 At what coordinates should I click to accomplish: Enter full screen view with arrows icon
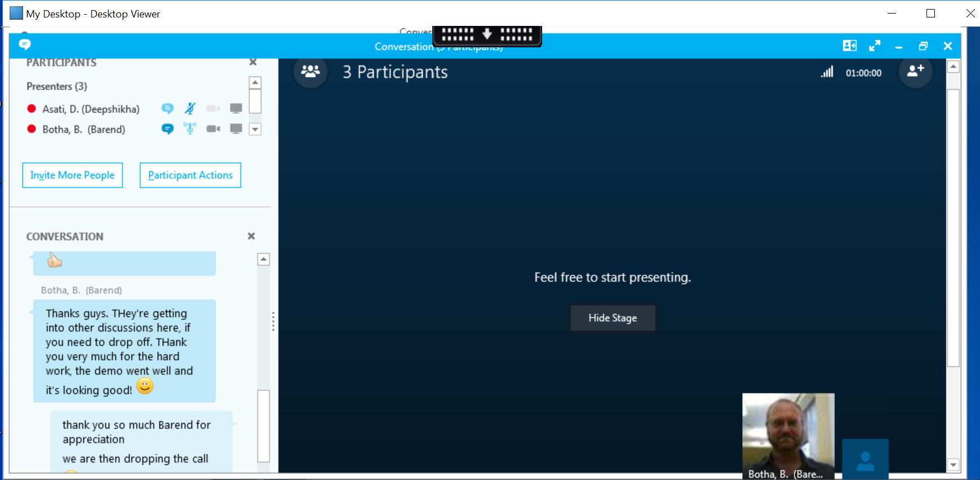[874, 46]
